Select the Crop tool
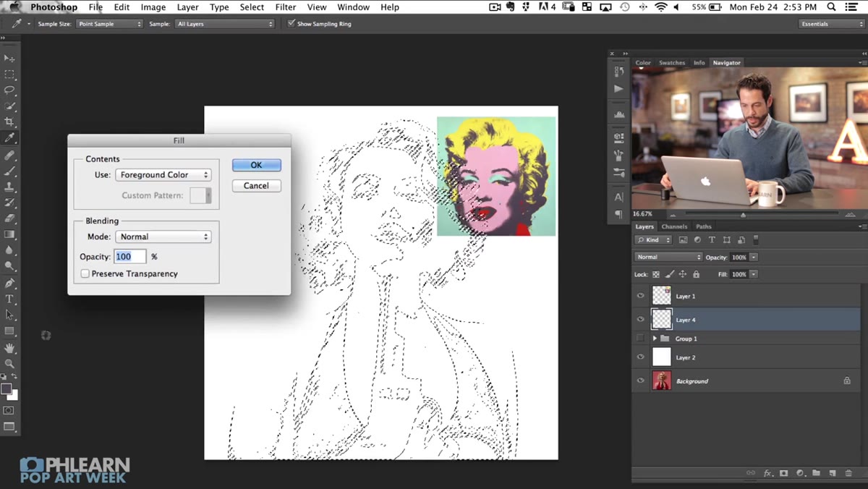This screenshot has width=868, height=489. pyautogui.click(x=9, y=122)
